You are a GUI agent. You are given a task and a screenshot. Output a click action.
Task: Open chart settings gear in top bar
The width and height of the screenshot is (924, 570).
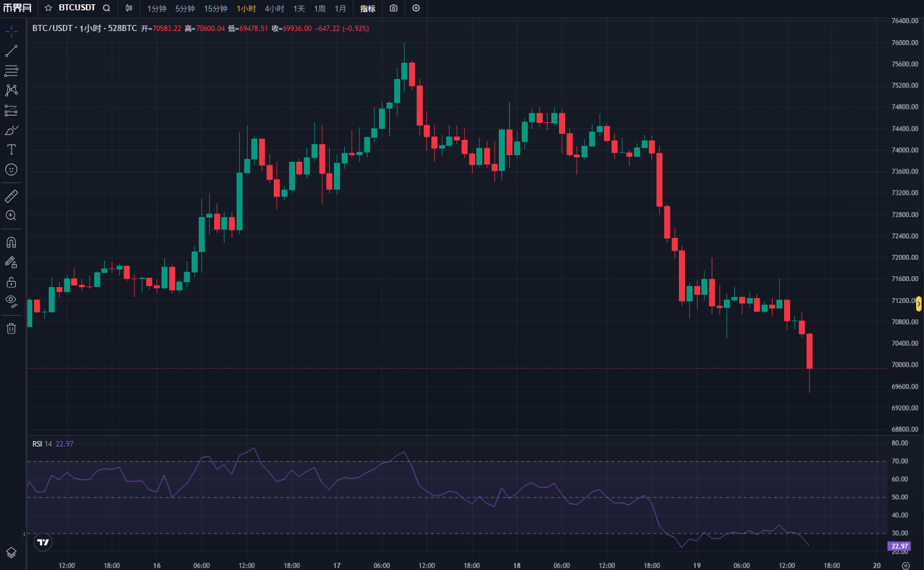click(416, 8)
